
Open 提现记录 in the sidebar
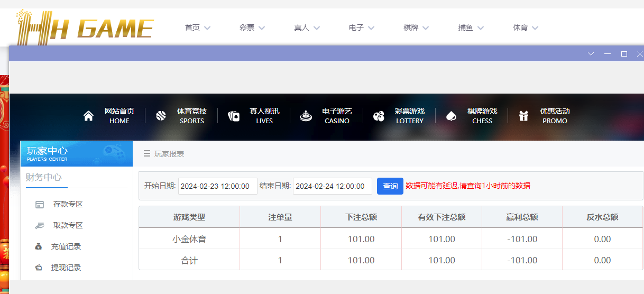point(66,268)
